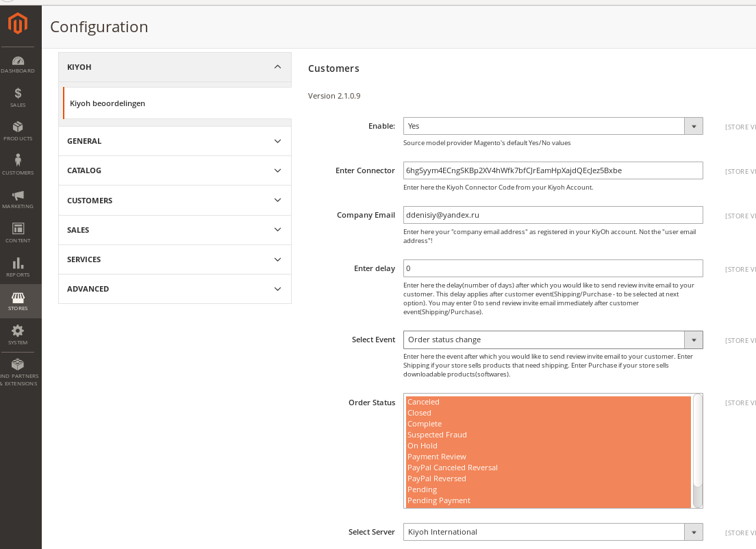This screenshot has height=549, width=756.
Task: Click the Company Email field
Action: pyautogui.click(x=553, y=215)
